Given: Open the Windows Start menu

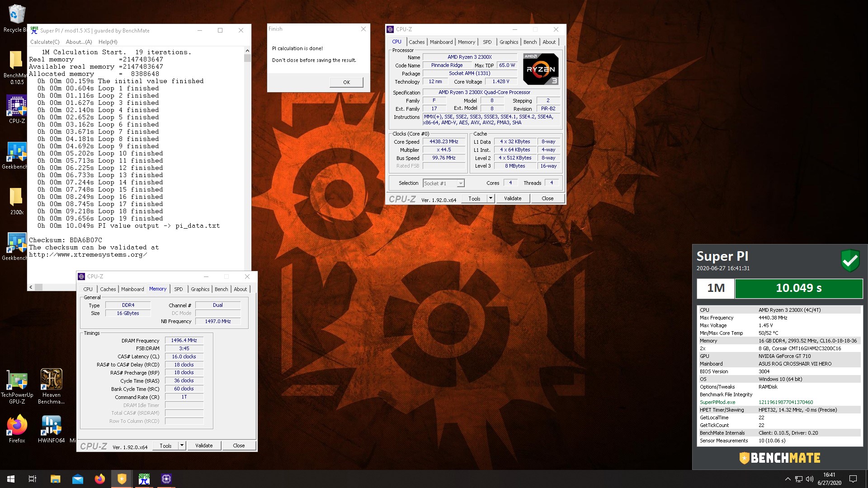Looking at the screenshot, I should (11, 479).
